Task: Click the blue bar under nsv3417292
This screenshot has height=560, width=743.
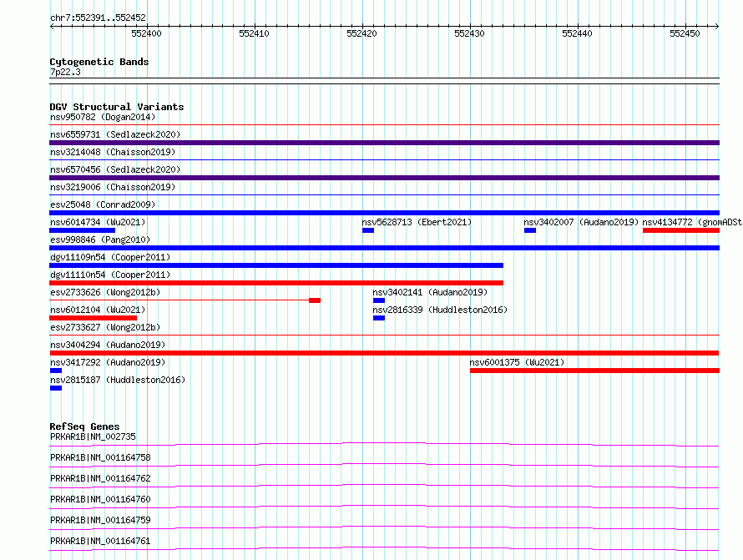Action: [x=56, y=371]
